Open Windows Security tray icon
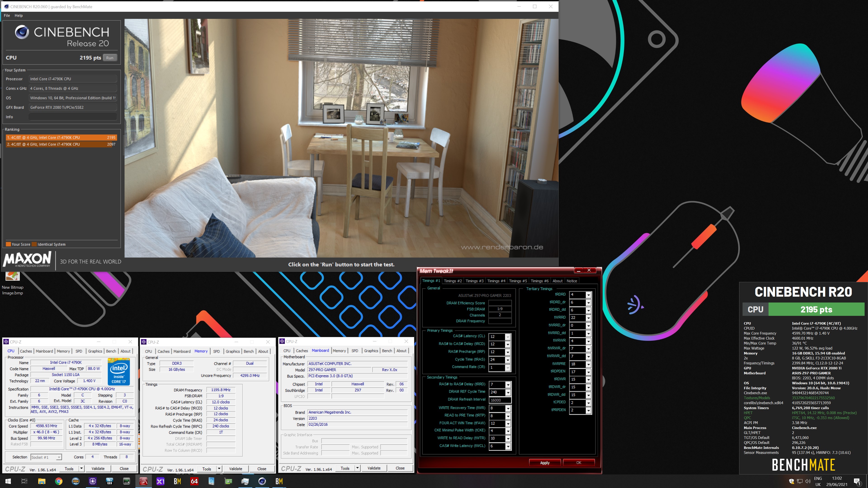The height and width of the screenshot is (488, 868). (x=792, y=481)
